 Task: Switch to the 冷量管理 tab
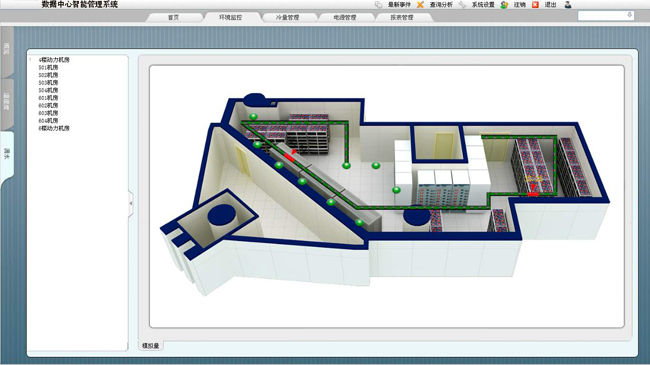(287, 17)
